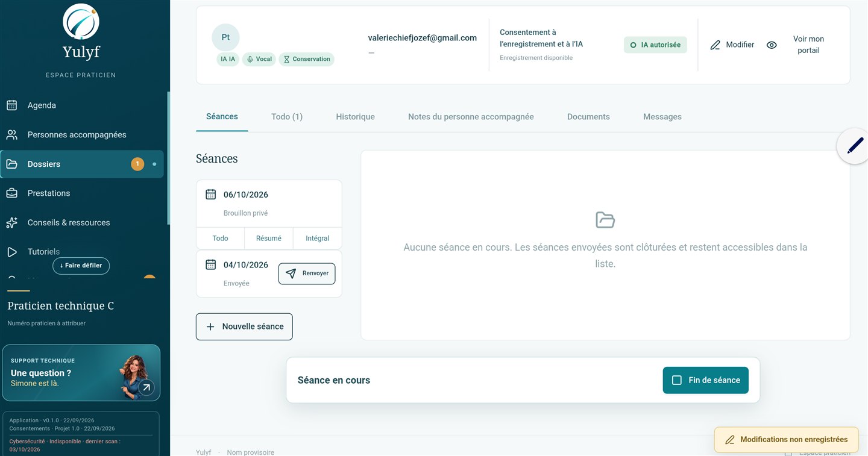Viewport: 868px width, 456px height.
Task: Open Prestations briefcase item
Action: [x=82, y=193]
